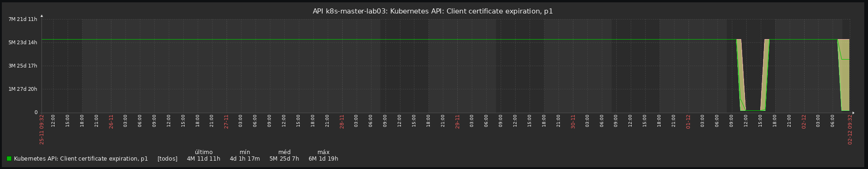The height and width of the screenshot is (169, 868).
Task: Click the green legend color square
Action: coord(9,159)
